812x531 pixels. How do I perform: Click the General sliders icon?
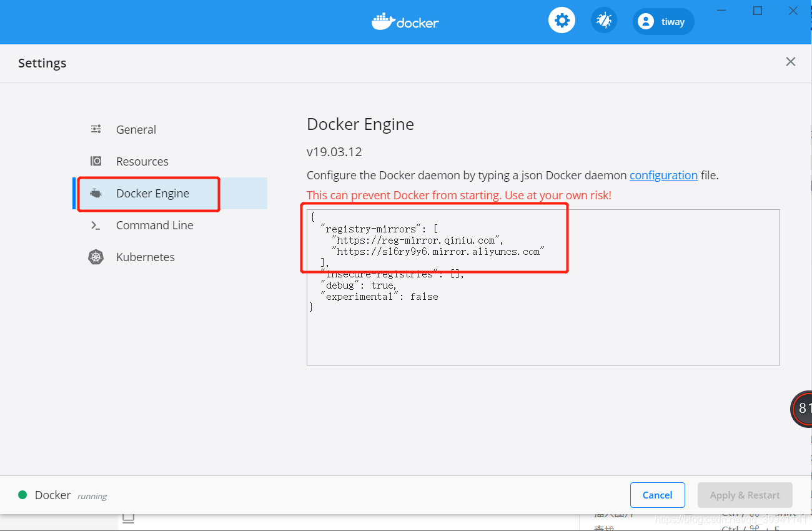[96, 129]
